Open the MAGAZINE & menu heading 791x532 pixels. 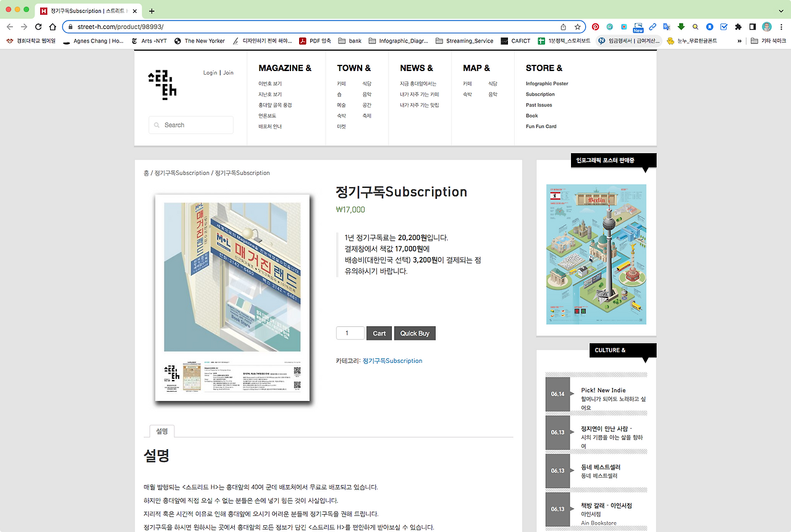[285, 68]
